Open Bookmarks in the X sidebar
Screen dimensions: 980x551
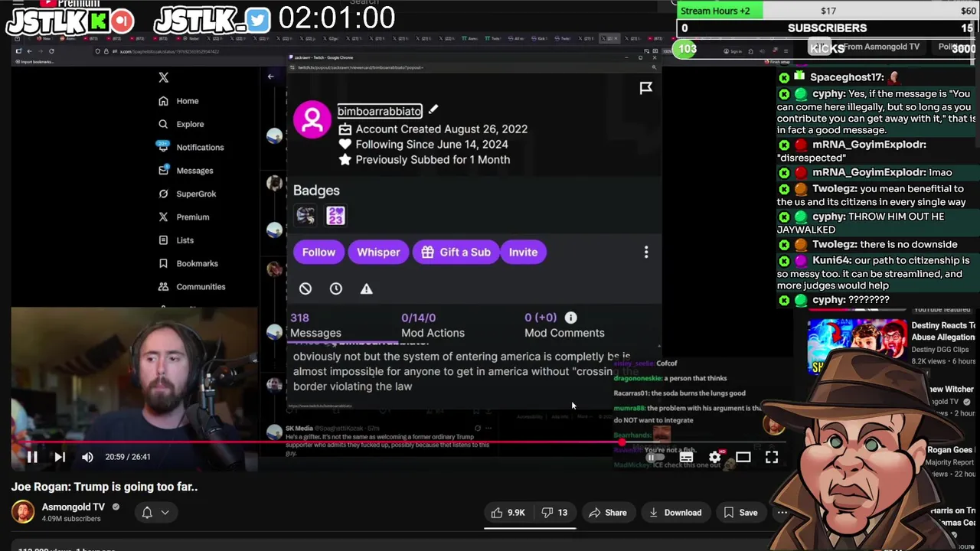coord(188,263)
